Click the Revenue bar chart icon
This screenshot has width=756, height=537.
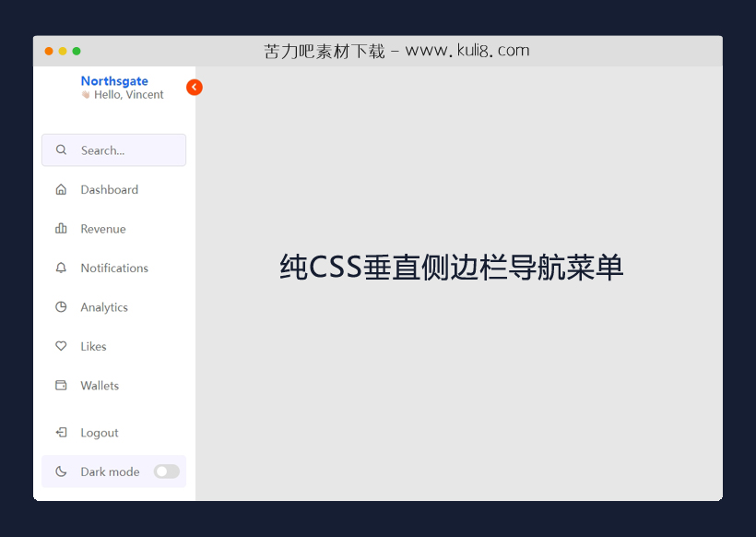pos(60,229)
